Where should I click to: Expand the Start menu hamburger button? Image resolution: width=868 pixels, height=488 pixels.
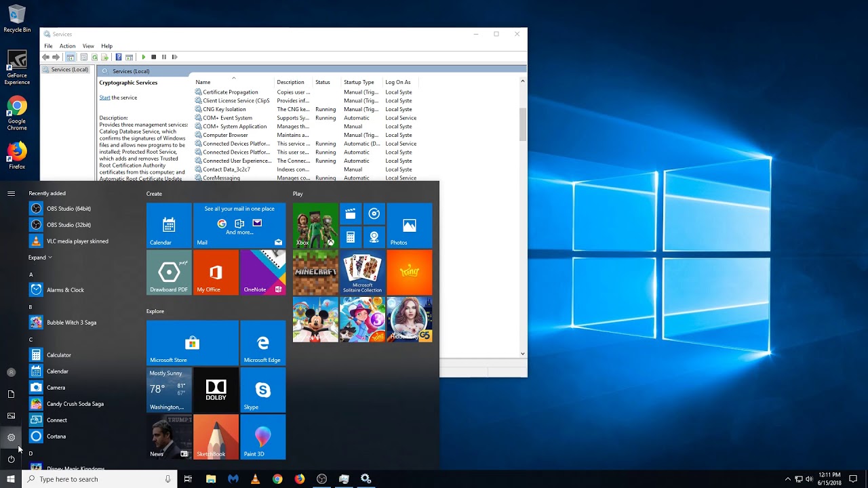11,193
